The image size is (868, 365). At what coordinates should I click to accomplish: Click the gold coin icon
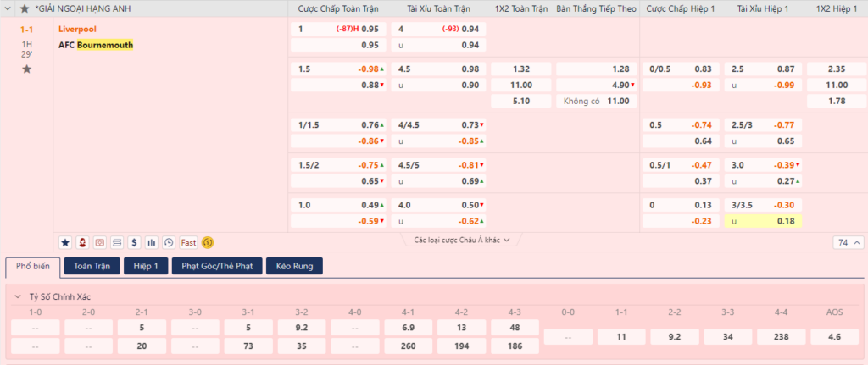pyautogui.click(x=208, y=242)
